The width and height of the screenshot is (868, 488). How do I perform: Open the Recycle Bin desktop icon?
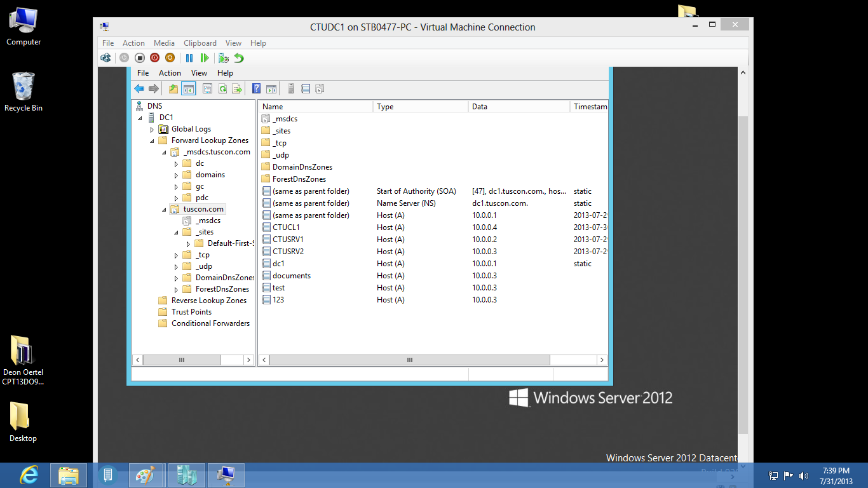pos(24,92)
